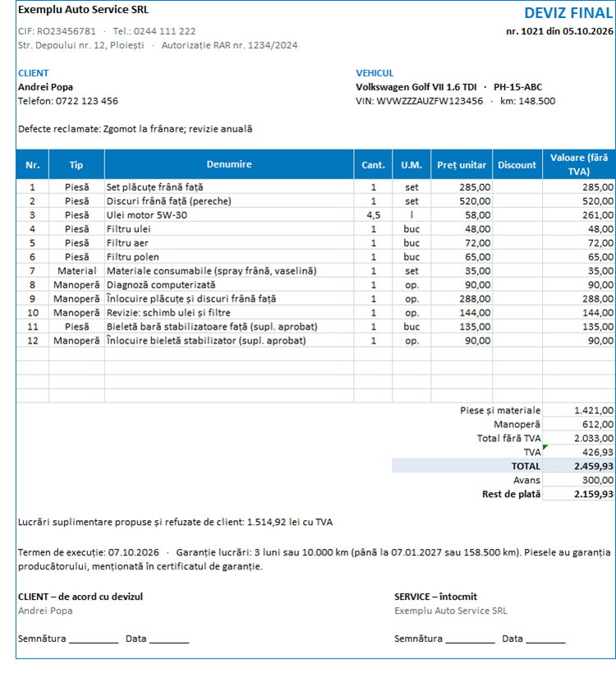Click the unit price cell 520,00
Screen dimensions: 616x673
462,201
